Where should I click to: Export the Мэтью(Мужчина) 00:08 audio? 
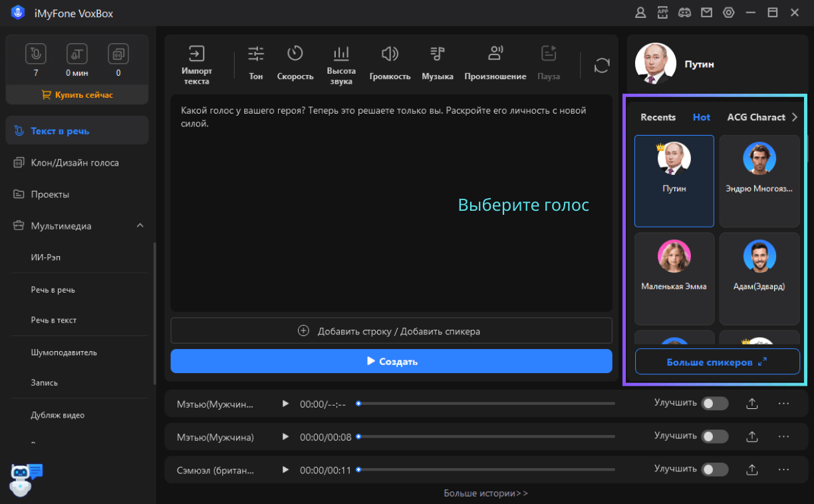(752, 437)
